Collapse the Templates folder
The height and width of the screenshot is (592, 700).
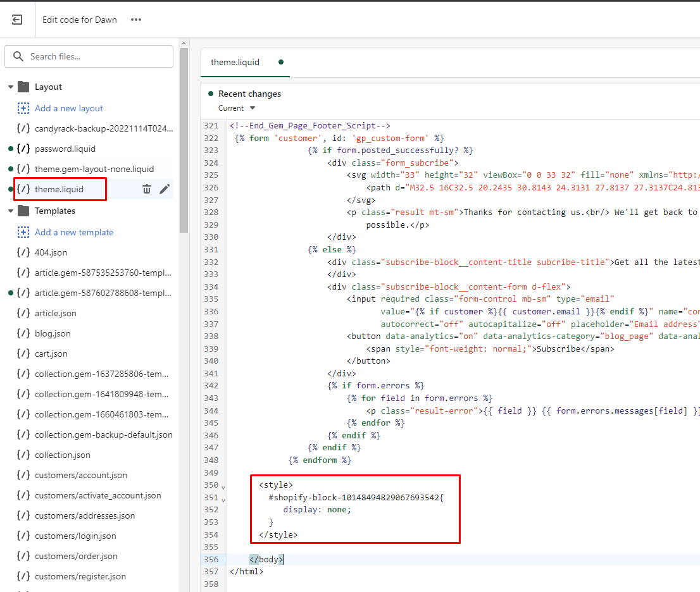[x=11, y=211]
